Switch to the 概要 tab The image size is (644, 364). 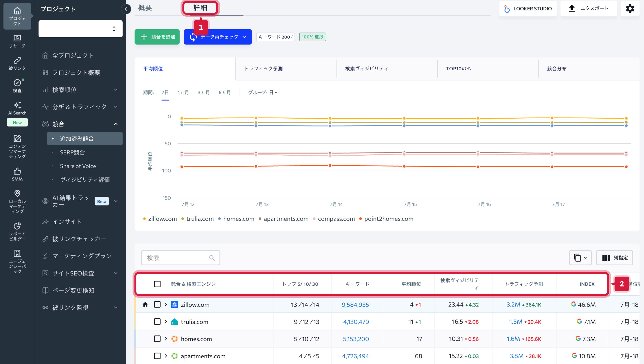coord(145,8)
